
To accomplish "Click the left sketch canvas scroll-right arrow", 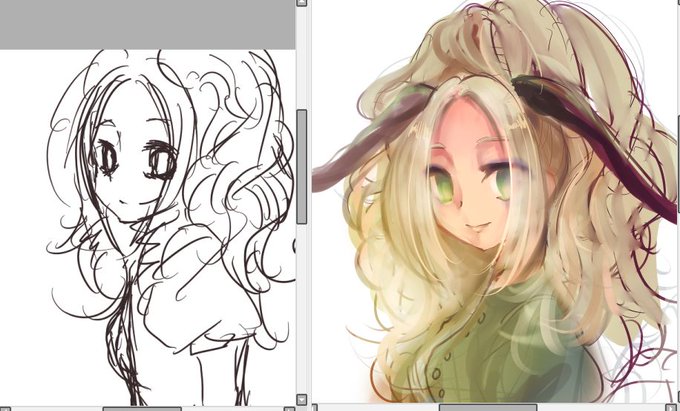I will (290, 409).
